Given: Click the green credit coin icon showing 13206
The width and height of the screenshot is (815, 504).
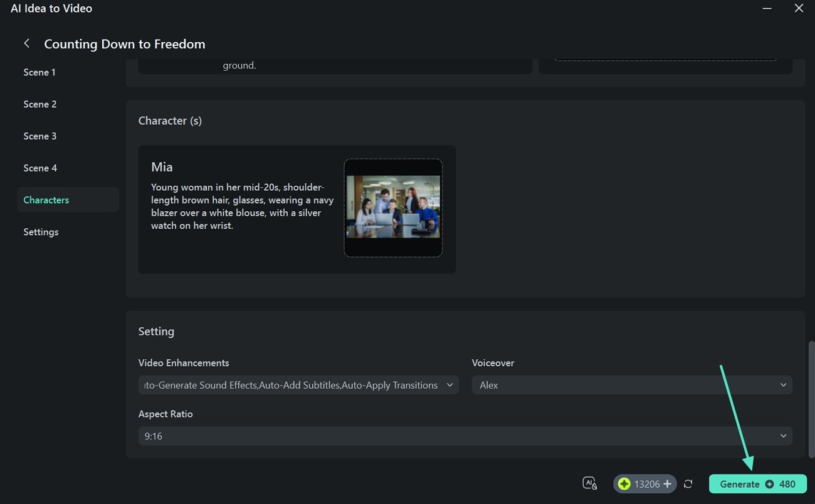Looking at the screenshot, I should [624, 483].
